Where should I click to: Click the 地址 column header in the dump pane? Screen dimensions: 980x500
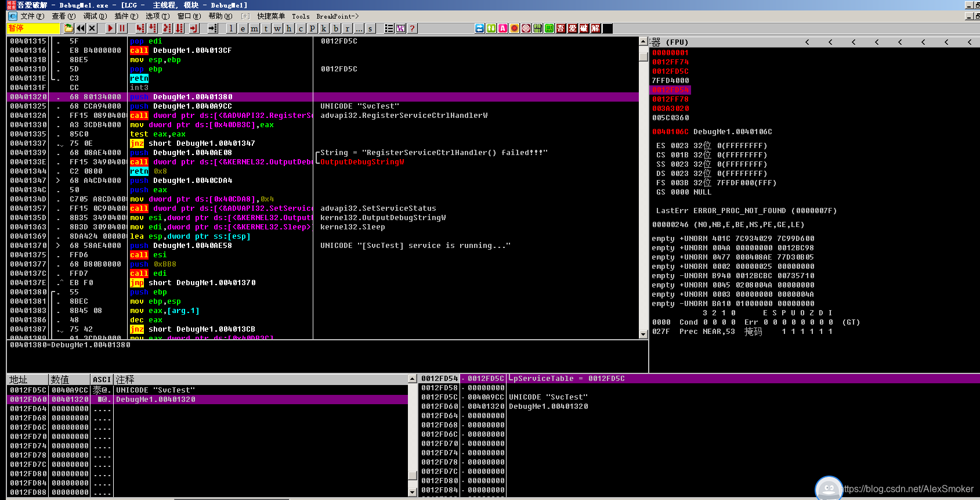coord(28,379)
